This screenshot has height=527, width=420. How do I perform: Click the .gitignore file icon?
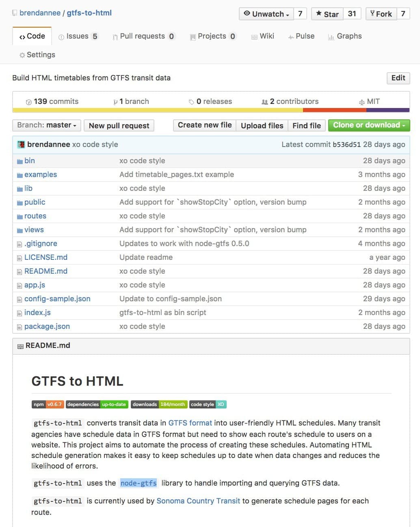[19, 244]
